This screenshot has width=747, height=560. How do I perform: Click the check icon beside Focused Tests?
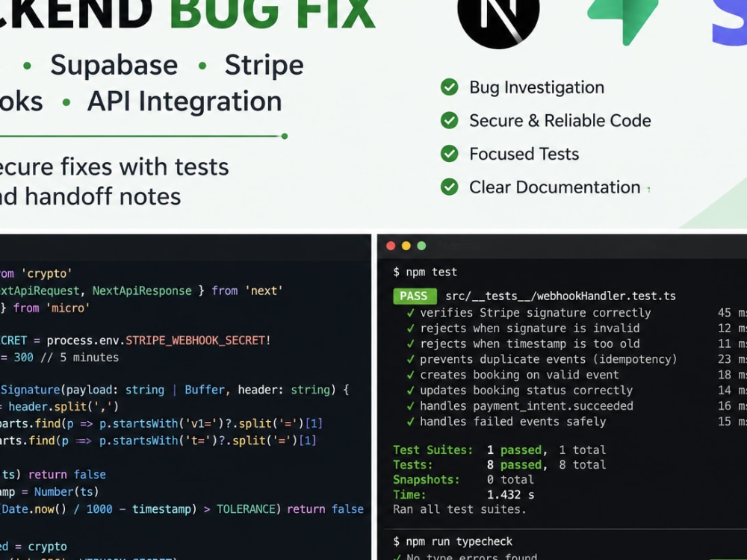tap(449, 154)
